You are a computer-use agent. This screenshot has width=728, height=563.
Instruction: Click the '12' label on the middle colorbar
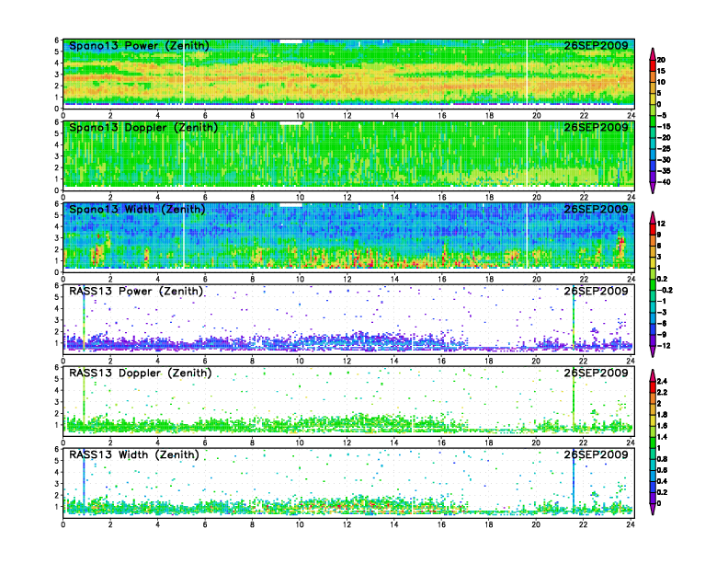click(661, 224)
